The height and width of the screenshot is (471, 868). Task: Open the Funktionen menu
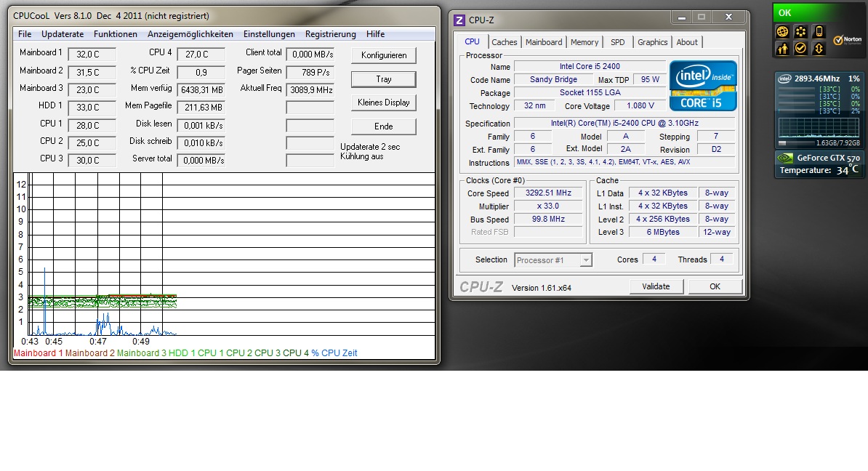click(x=115, y=34)
